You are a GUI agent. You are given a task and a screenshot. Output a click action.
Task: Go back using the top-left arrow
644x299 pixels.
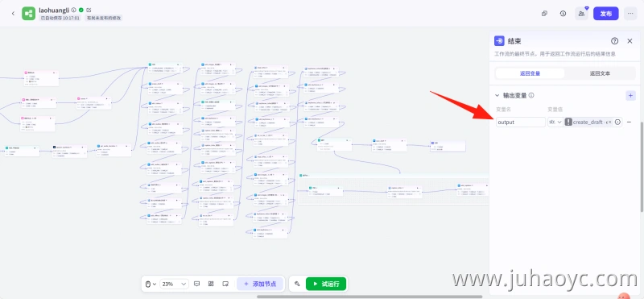(13, 14)
